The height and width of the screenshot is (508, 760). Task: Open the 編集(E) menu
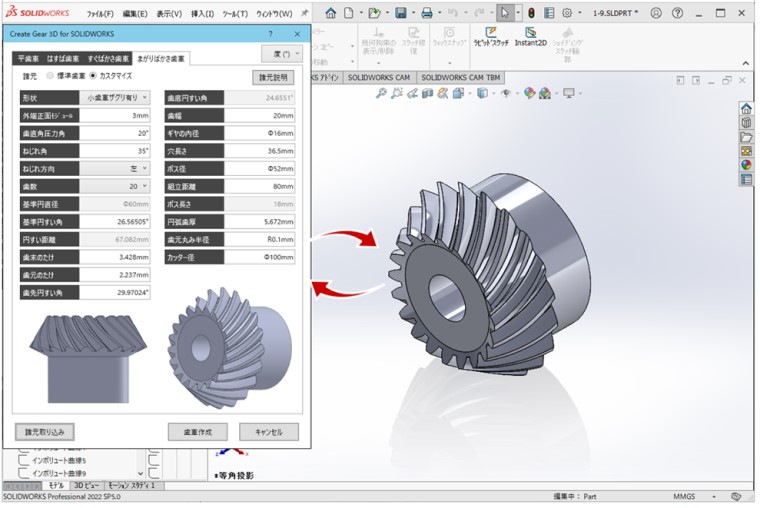[135, 14]
